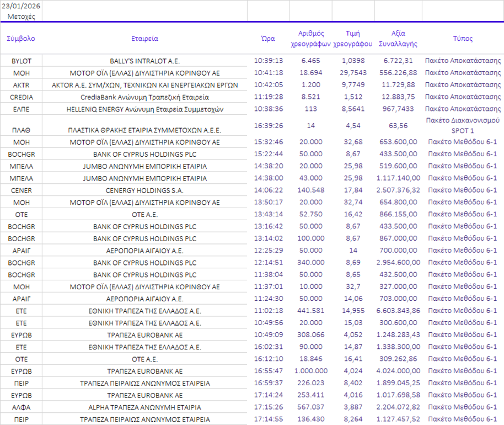The height and width of the screenshot is (425, 504).
Task: Click the Σύμβολο column header
Action: 21,39
